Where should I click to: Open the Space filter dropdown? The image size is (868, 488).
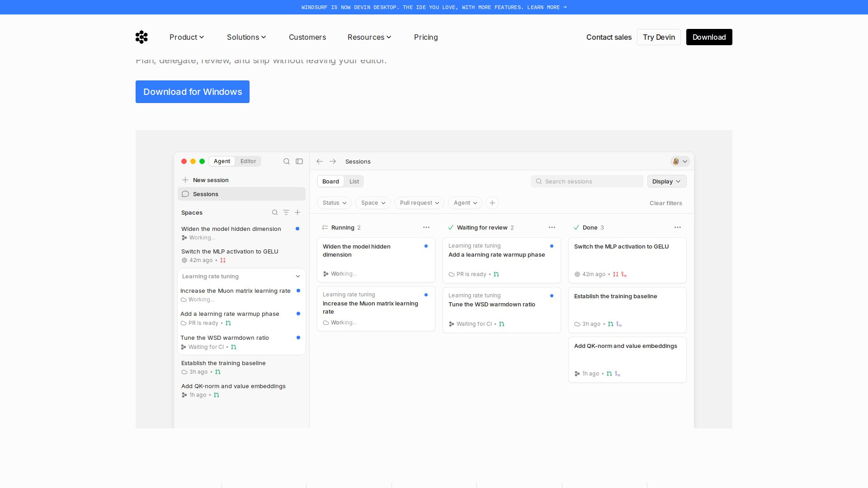point(373,203)
